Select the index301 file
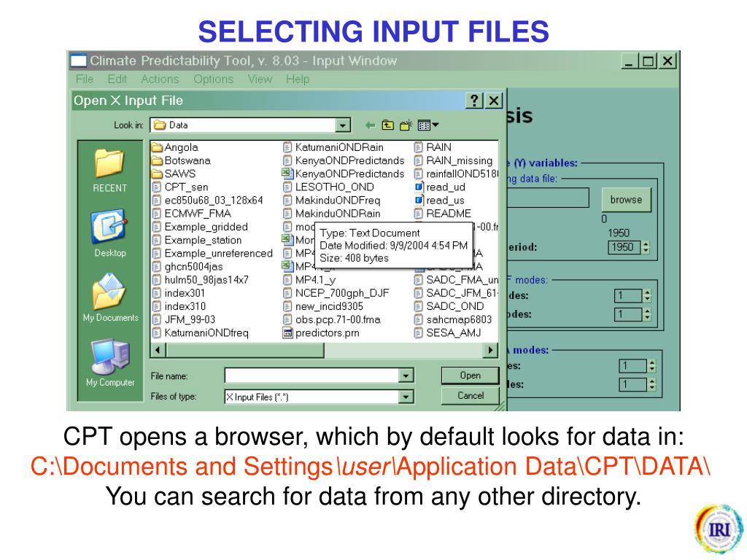The height and width of the screenshot is (560, 747). [179, 293]
